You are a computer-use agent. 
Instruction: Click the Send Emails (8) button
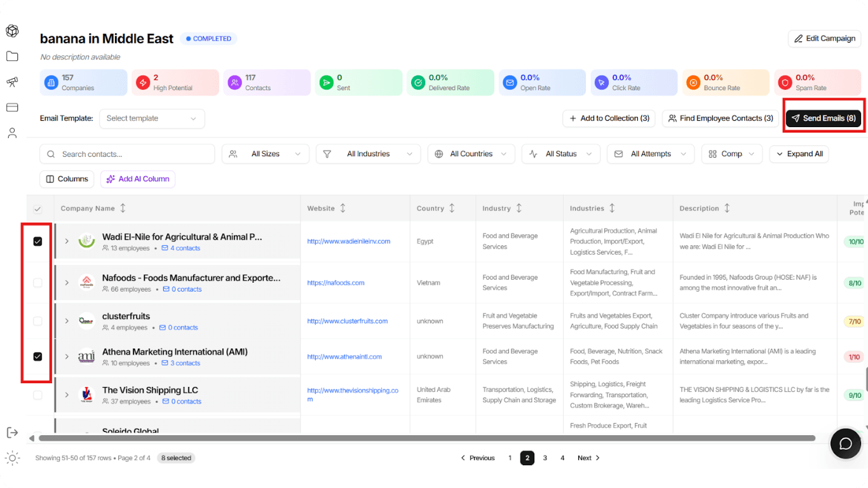[824, 118]
